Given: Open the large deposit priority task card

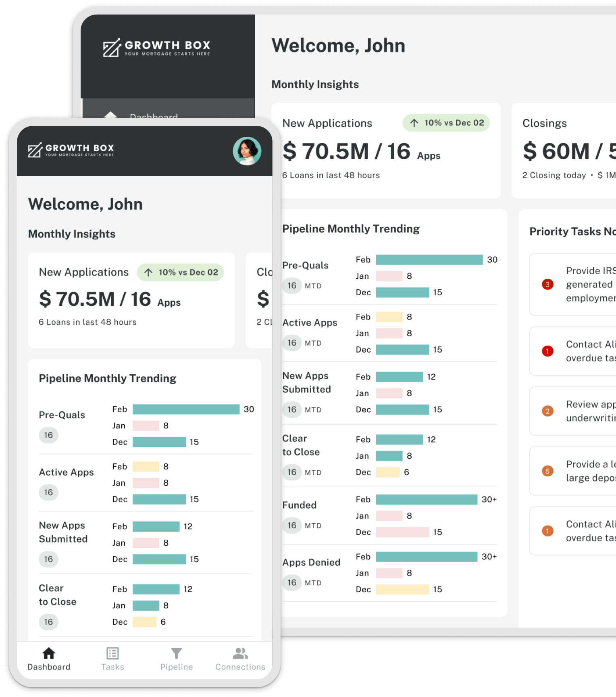Looking at the screenshot, I should tap(573, 471).
